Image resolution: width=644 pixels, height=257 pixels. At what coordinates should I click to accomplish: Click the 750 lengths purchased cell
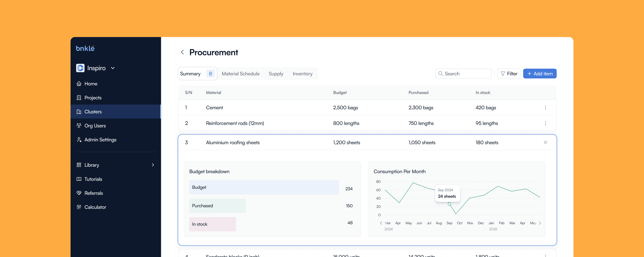421,123
